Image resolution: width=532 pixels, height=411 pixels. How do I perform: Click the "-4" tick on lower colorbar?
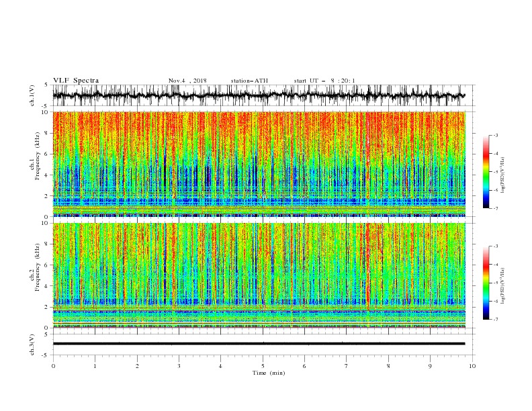495,265
